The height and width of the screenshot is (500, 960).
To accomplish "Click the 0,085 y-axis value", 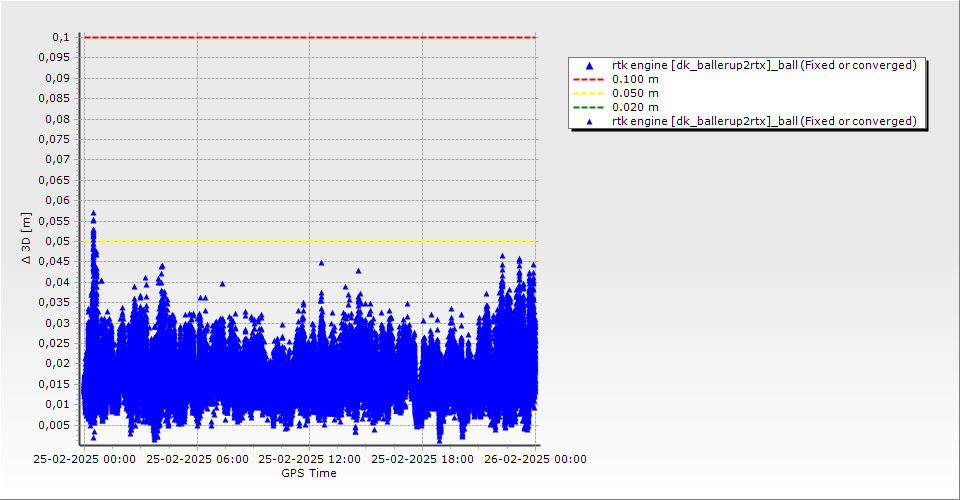I will tap(54, 99).
